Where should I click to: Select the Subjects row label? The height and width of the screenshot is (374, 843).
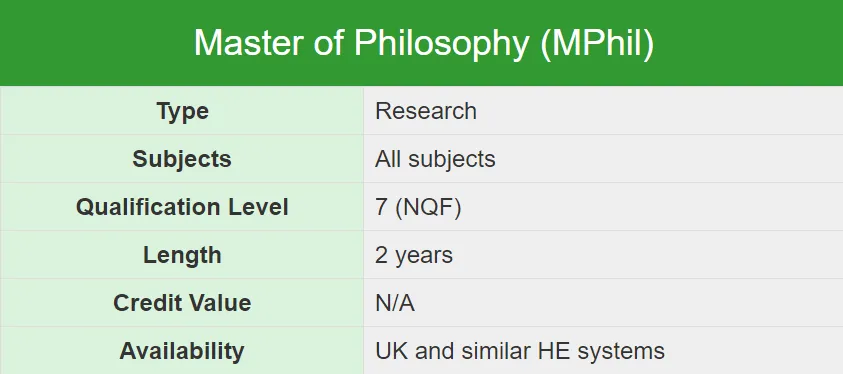coord(182,159)
